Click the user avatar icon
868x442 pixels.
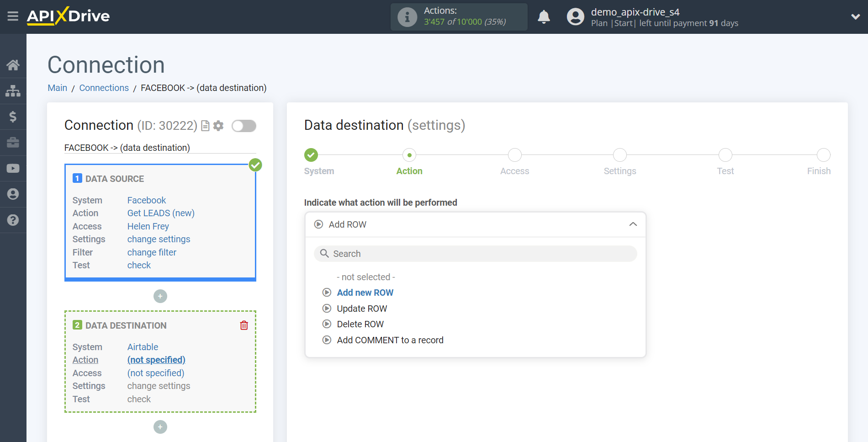(x=575, y=17)
